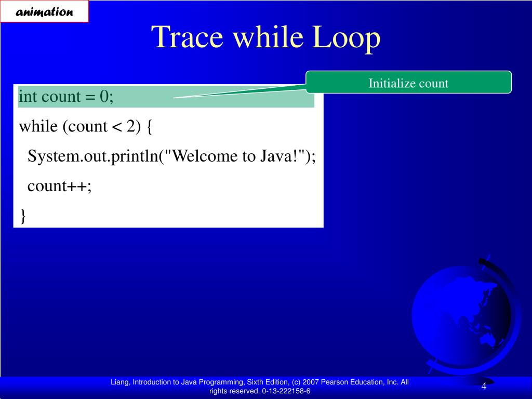Click the Liang copyright footer text

pos(260,382)
